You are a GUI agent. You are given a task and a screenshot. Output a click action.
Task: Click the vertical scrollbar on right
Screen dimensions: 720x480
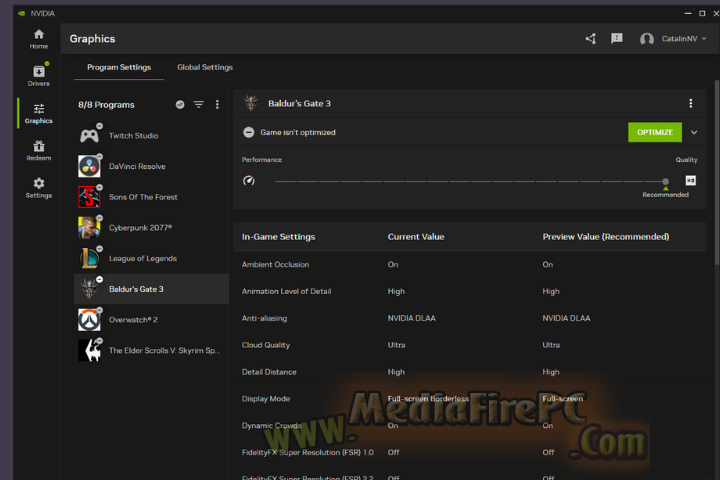[x=717, y=172]
